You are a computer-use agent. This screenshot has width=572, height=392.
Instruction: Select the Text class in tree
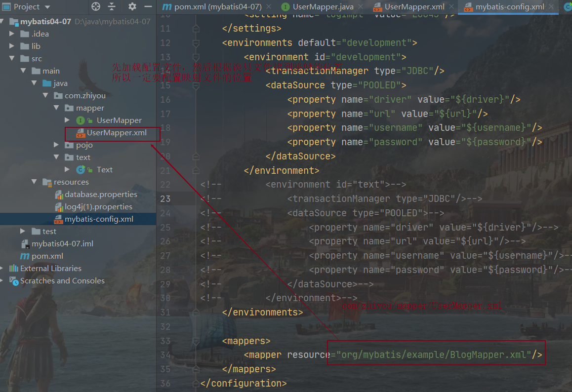104,169
